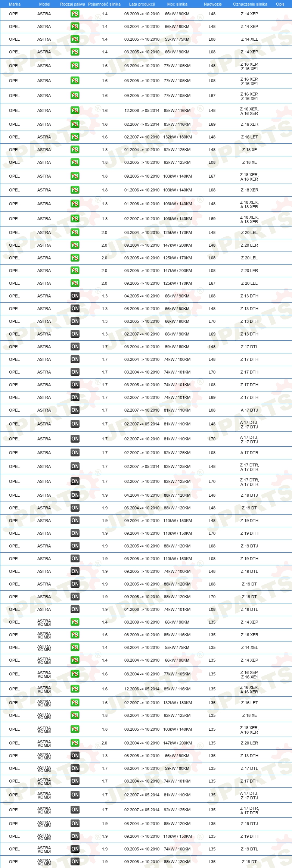Click the Oznaczenie silnika column header
This screenshot has width=292, height=868.
250,4
